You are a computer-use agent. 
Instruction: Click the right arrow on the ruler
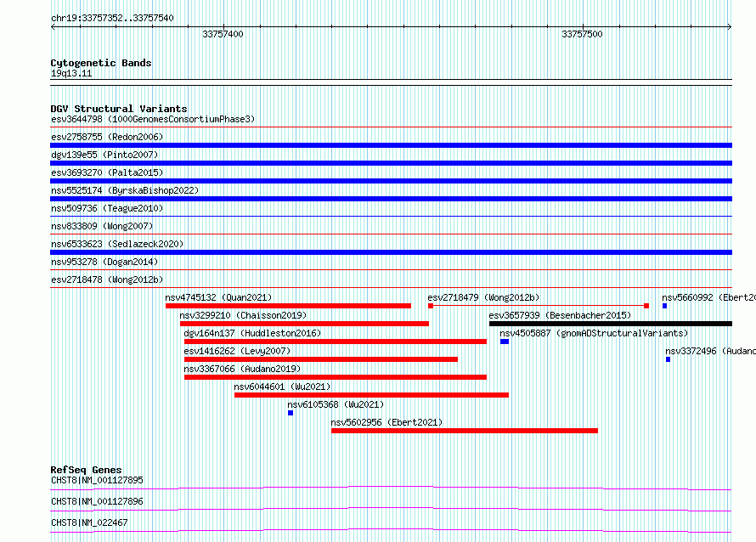coord(730,27)
